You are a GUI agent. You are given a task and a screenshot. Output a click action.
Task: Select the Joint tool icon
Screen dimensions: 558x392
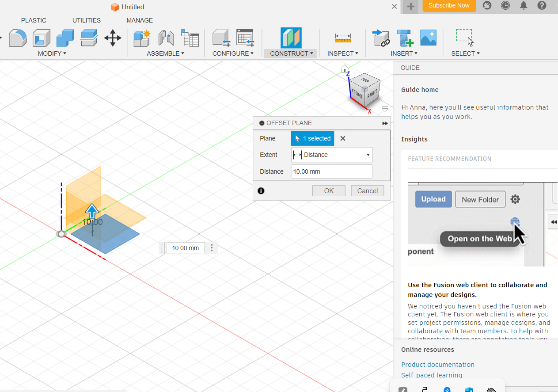point(166,38)
